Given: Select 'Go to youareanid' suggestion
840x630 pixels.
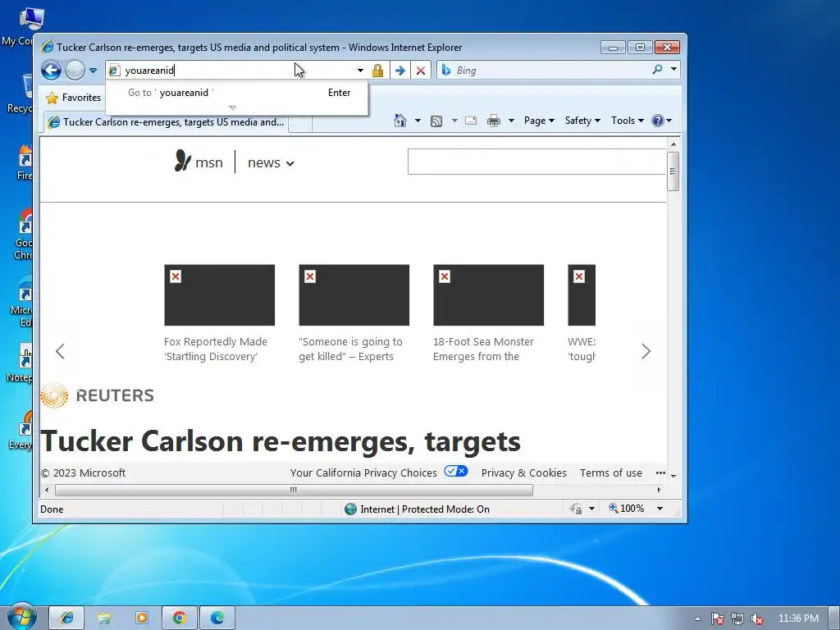Looking at the screenshot, I should tap(237, 93).
